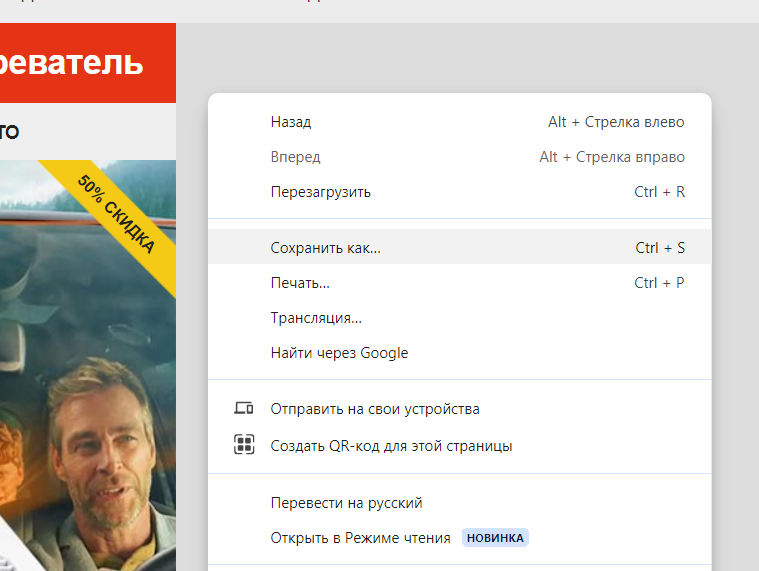Click the devices icon beside "Отправить на свои устройства"
Image resolution: width=759 pixels, height=571 pixels.
tap(243, 408)
